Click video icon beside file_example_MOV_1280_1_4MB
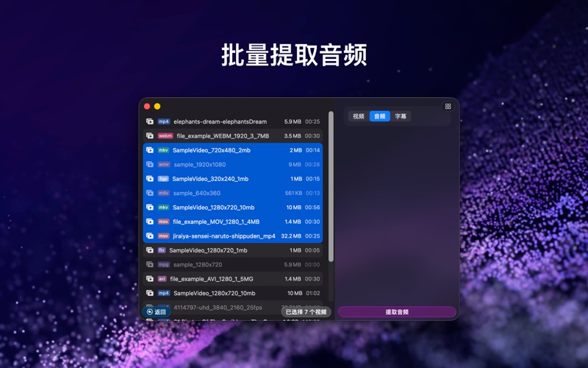 tap(150, 222)
